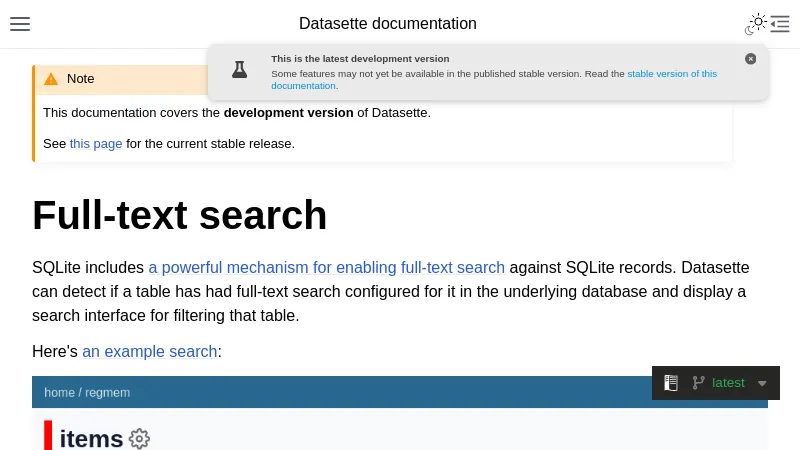Follow the 'this page' stable release link
The image size is (800, 450).
96,143
